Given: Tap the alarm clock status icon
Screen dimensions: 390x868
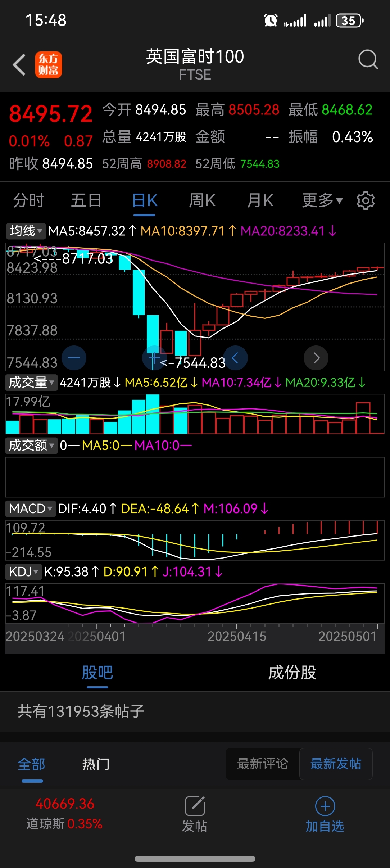Looking at the screenshot, I should [x=271, y=21].
